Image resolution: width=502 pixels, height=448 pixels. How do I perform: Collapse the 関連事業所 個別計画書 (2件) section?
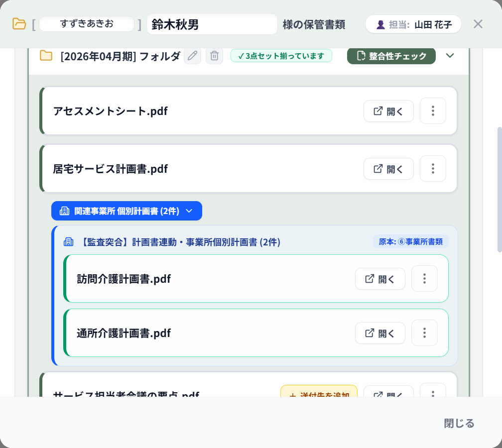click(127, 211)
